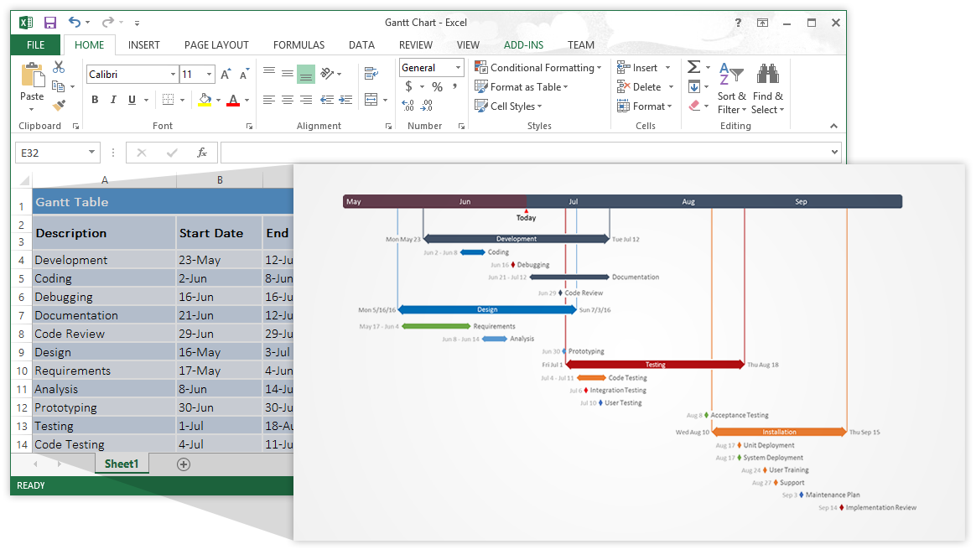Screen dimensions: 976x560
Task: Click the Format Painter brush icon
Action: (x=60, y=105)
